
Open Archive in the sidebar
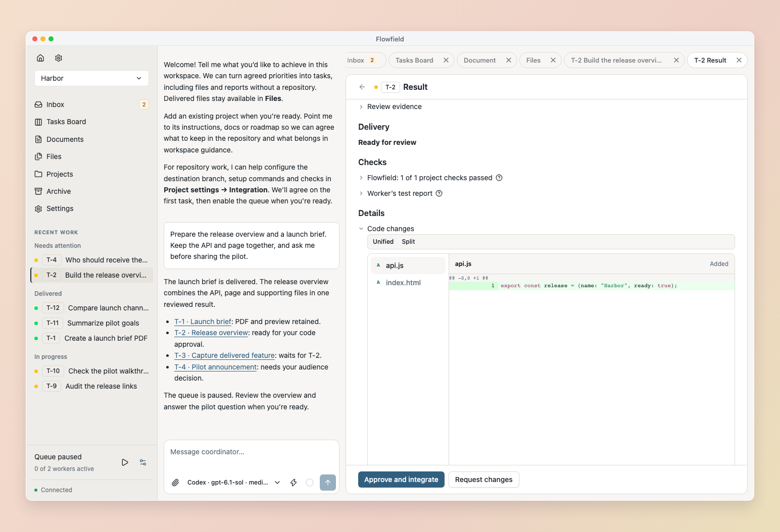pyautogui.click(x=91, y=191)
